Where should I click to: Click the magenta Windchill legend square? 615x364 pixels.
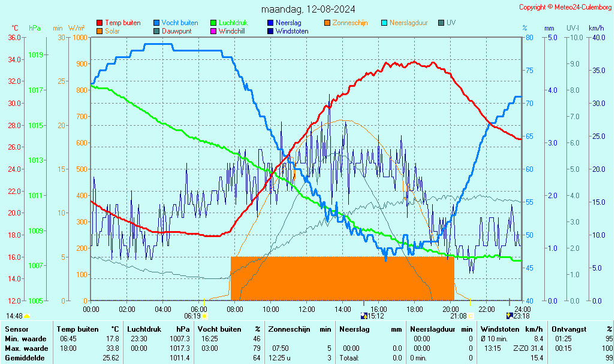pyautogui.click(x=214, y=31)
